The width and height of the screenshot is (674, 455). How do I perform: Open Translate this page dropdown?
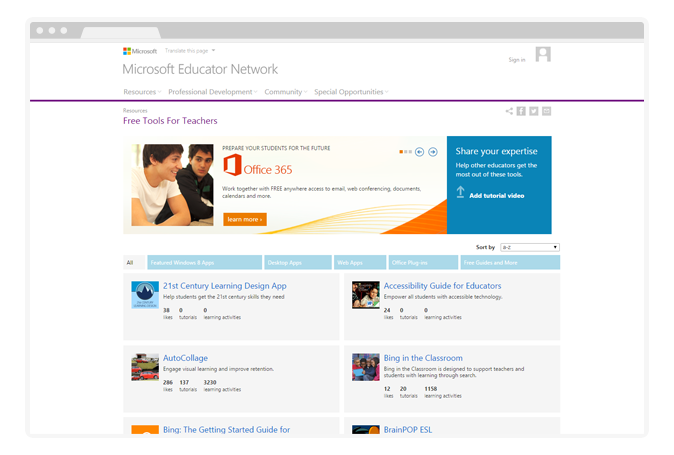click(x=190, y=51)
